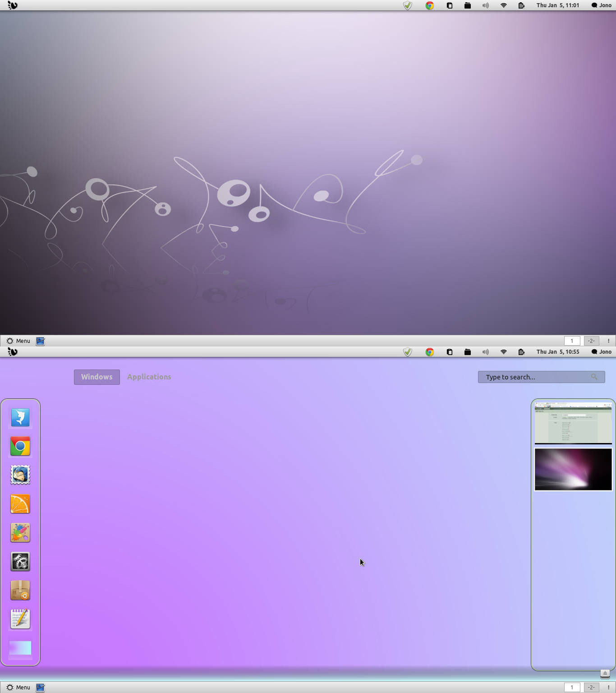
Task: Open Wi-Fi network icon in 10:55 panel
Action: click(x=504, y=352)
